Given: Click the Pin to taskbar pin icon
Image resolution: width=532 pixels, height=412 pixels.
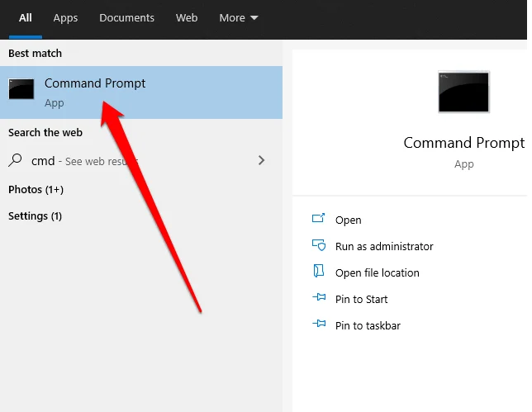Looking at the screenshot, I should click(319, 325).
